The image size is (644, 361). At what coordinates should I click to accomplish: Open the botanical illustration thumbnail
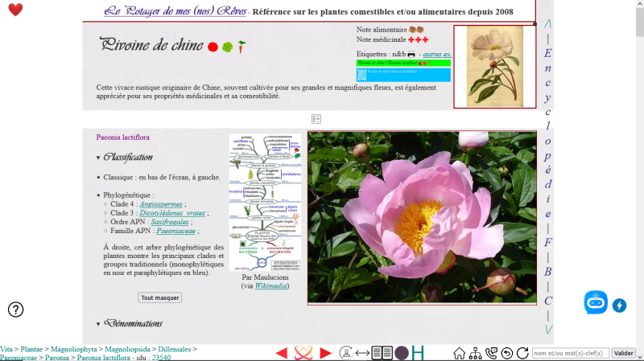495,67
